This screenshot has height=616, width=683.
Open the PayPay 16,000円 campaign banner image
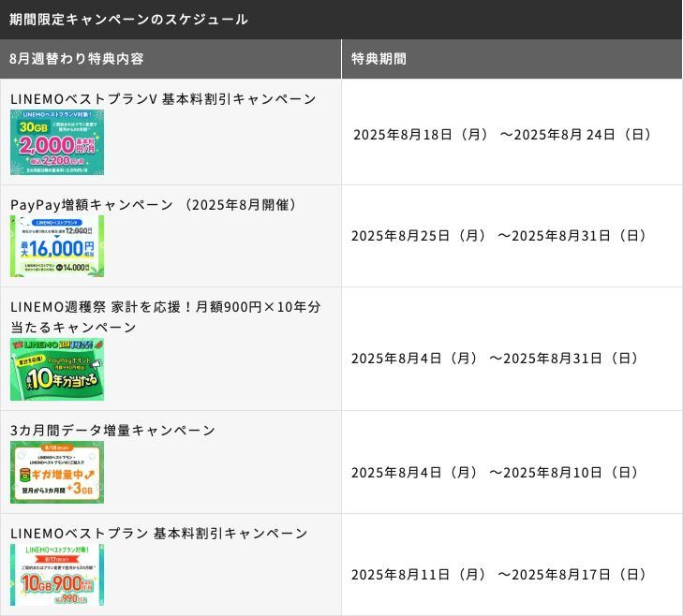coord(57,246)
